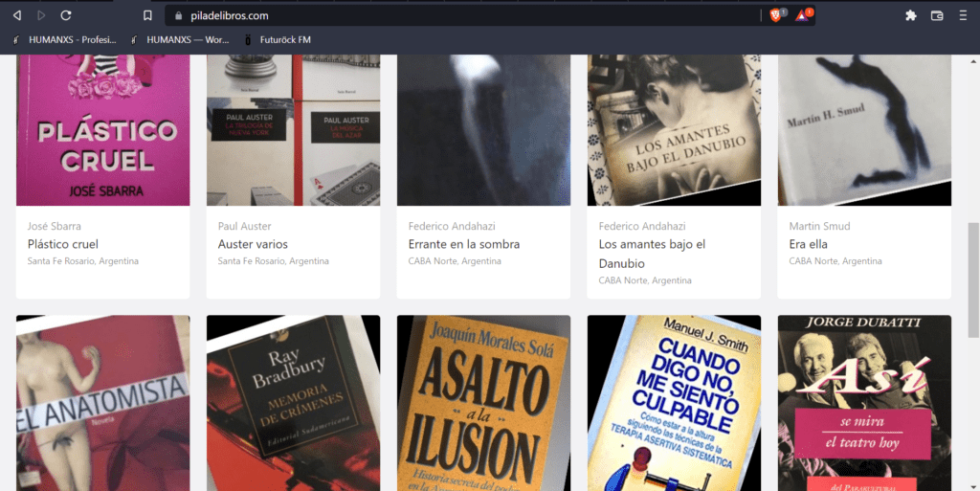Image resolution: width=980 pixels, height=491 pixels.
Task: Select author name Paul Auster
Action: coord(245,226)
